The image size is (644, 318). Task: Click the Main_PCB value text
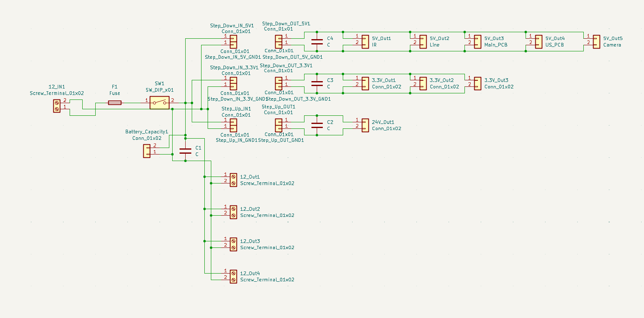coord(496,45)
